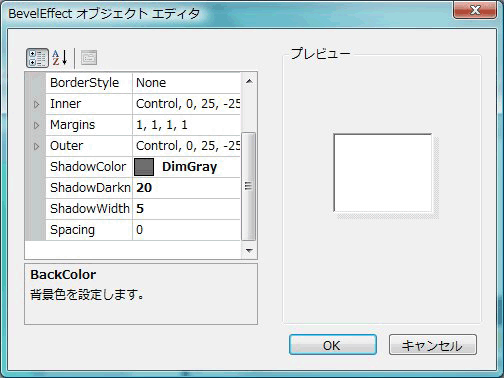Click the property grid scrollbar thumb

[248, 186]
